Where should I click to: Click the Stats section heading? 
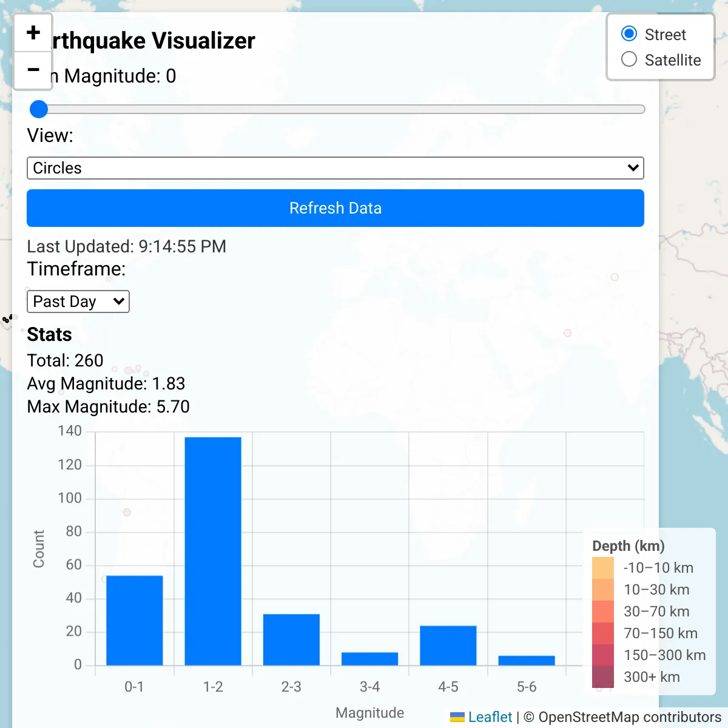pos(49,334)
